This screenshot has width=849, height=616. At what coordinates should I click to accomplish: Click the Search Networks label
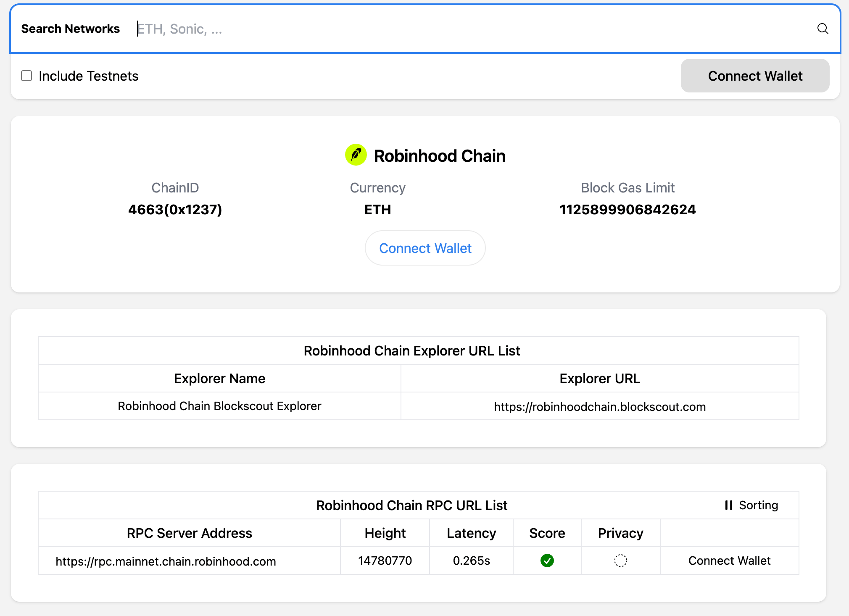coord(70,29)
